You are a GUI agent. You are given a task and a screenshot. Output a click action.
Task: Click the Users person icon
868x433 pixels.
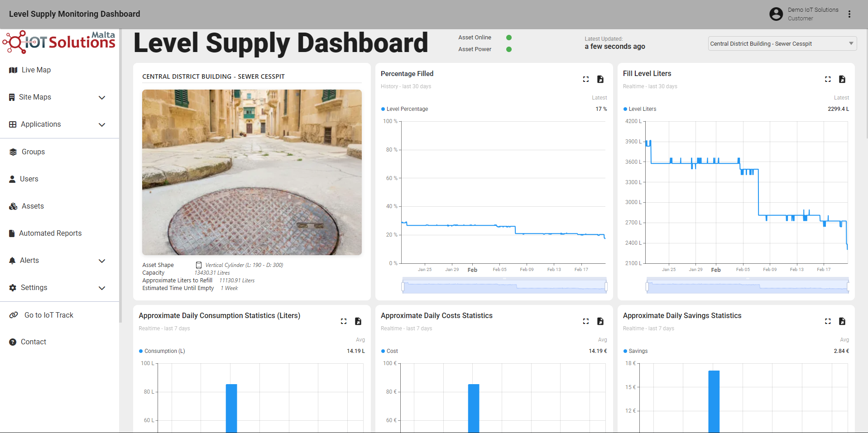12,179
